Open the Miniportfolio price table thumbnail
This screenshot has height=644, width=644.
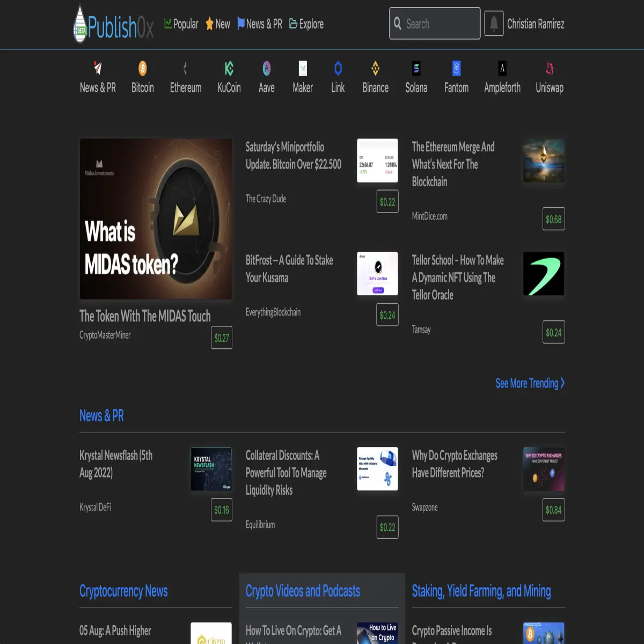(378, 160)
